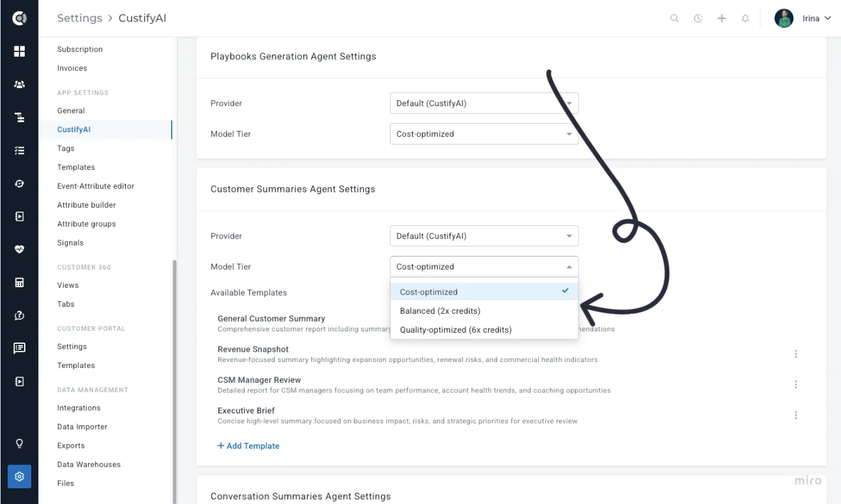Open three-dot menu for Executive Brief

click(x=796, y=415)
